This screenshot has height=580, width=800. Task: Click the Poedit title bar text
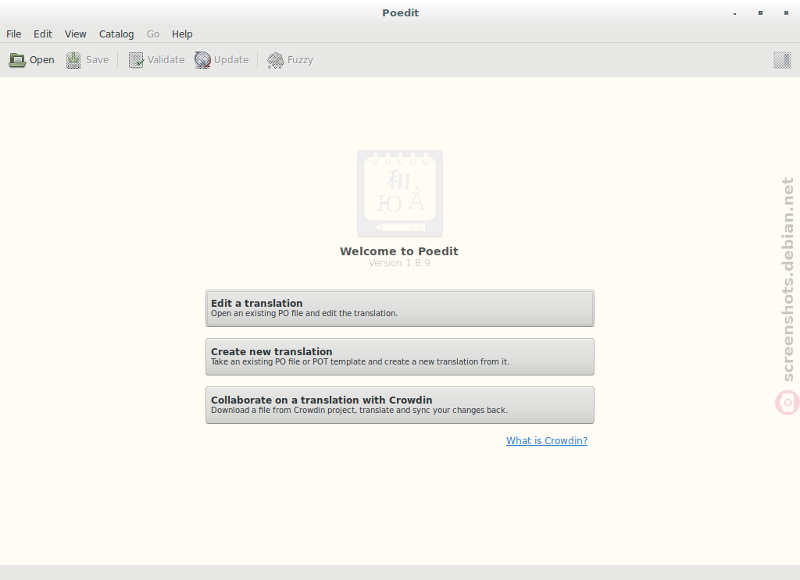point(401,13)
